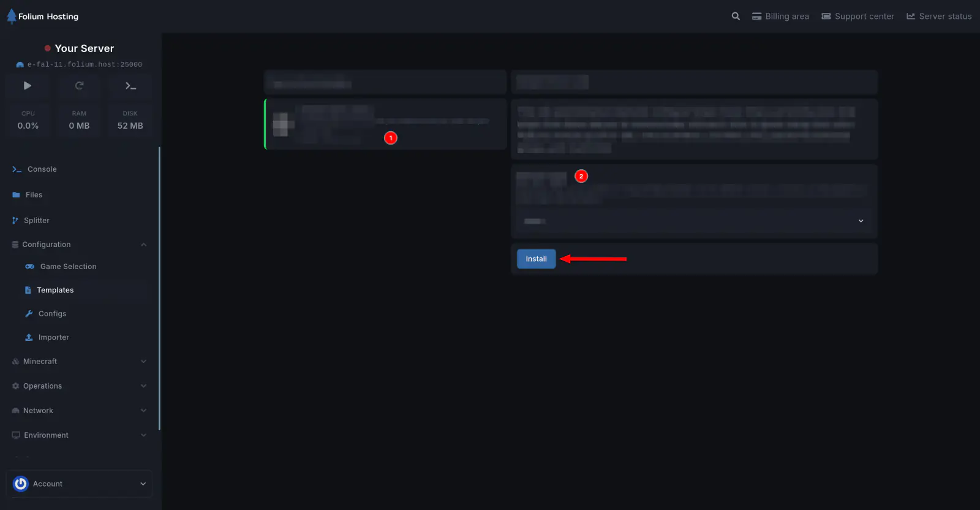
Task: Start the server with play icon
Action: [28, 86]
